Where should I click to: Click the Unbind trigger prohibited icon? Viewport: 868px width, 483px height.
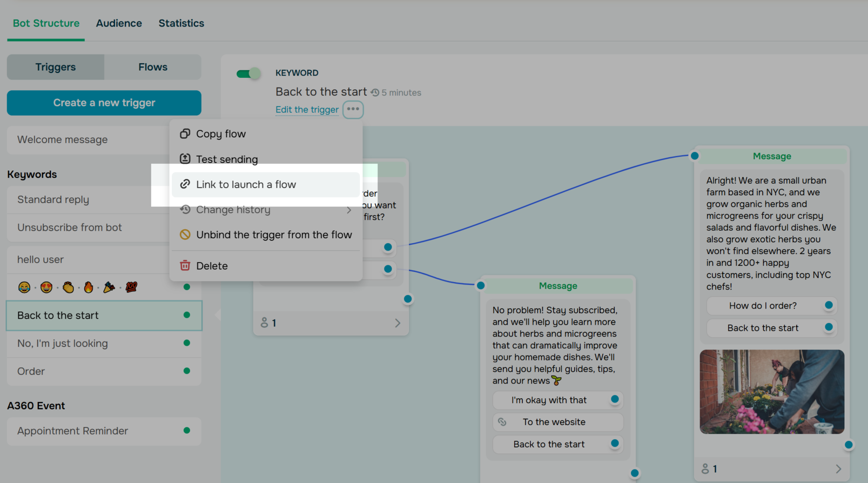[185, 234]
